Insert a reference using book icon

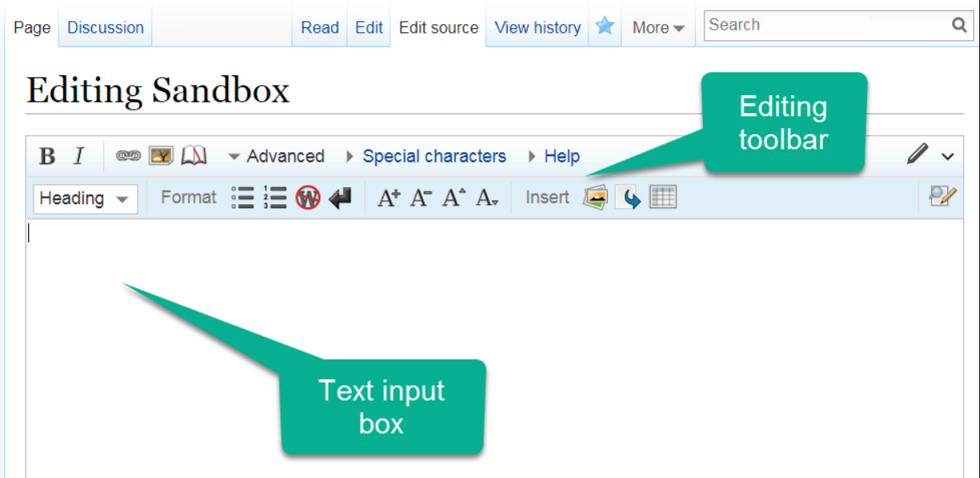194,156
